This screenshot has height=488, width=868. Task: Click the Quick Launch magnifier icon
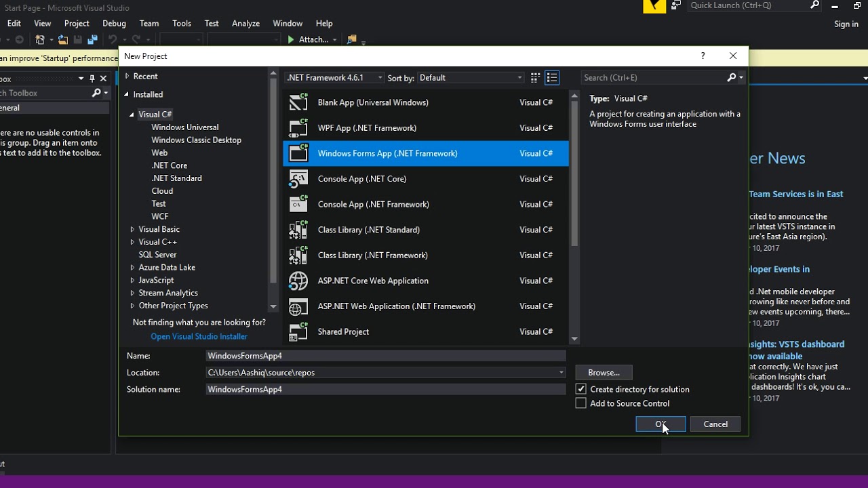tap(814, 5)
